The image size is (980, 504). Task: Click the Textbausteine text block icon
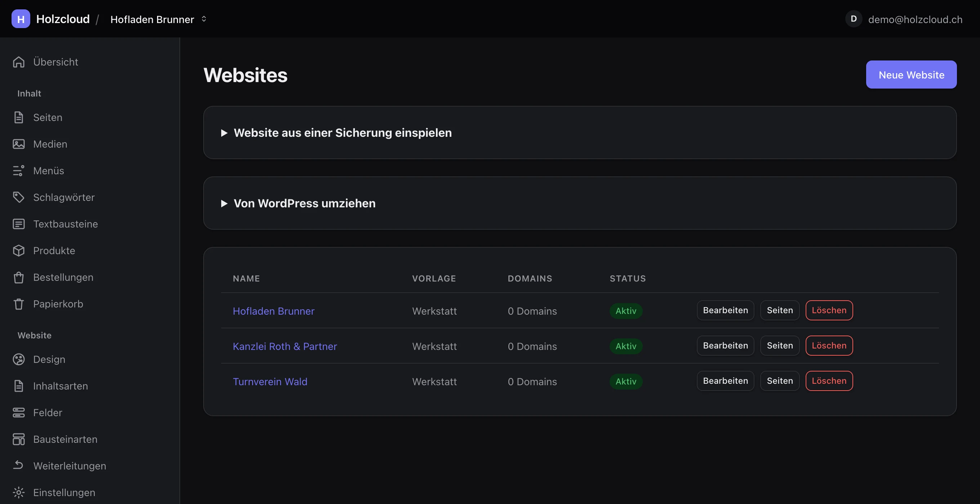[x=19, y=224]
